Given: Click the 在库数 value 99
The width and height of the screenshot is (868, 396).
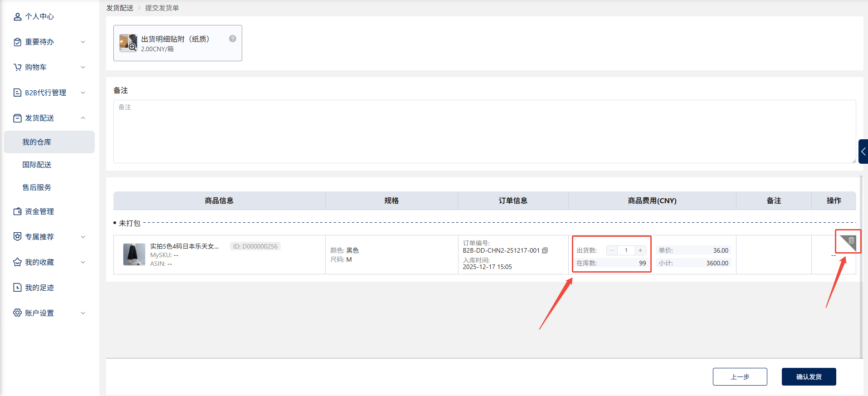Looking at the screenshot, I should [x=643, y=263].
